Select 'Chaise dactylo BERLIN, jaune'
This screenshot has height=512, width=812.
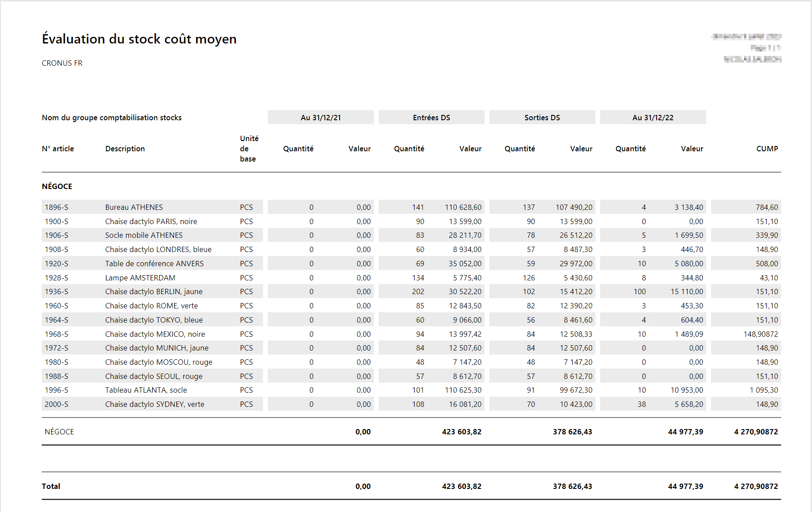(x=154, y=291)
